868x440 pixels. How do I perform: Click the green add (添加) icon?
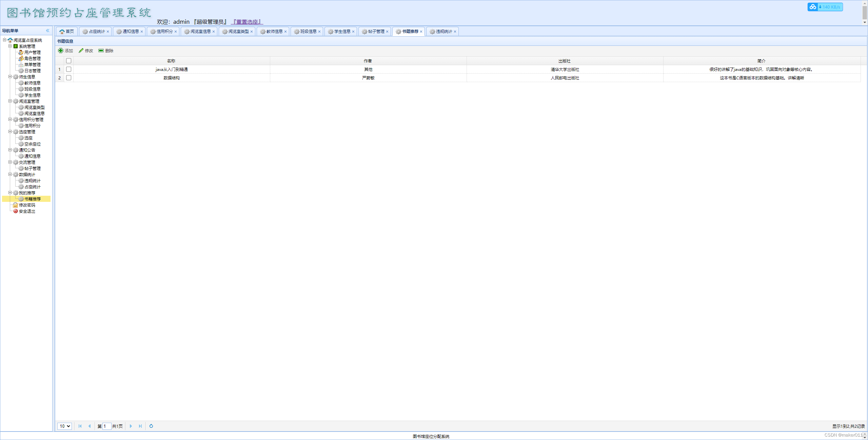click(x=61, y=51)
